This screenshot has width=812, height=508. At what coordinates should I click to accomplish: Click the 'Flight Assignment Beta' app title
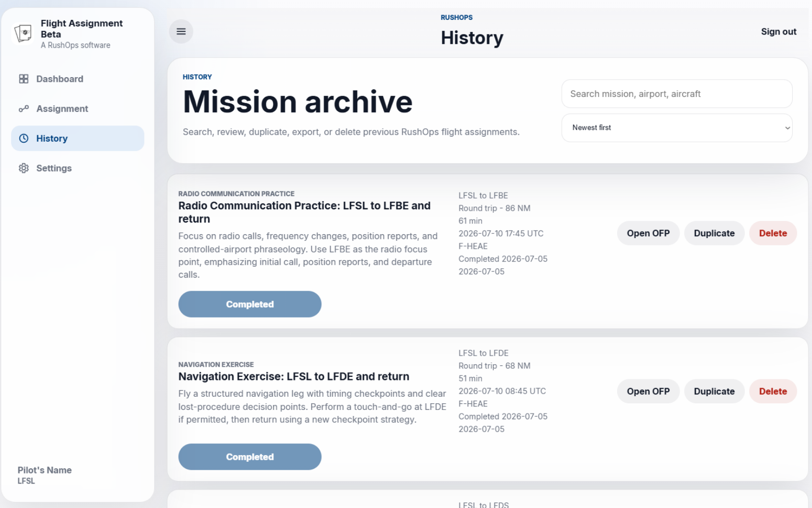pos(82,28)
